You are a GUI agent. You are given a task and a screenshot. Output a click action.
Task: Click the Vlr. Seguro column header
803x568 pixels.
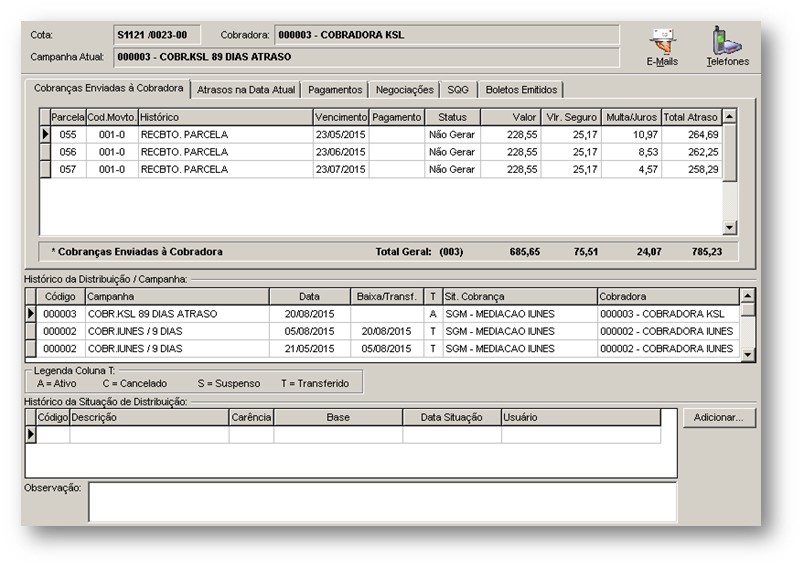pyautogui.click(x=572, y=117)
